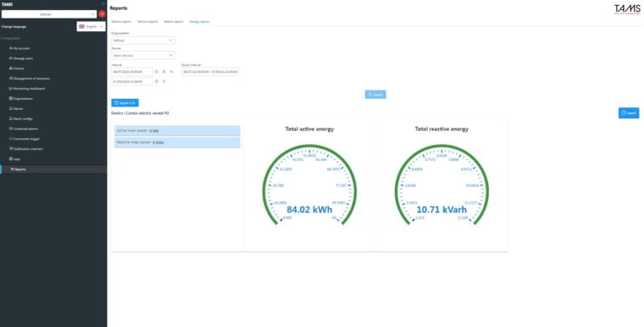Click the icon between calendar and red X, start row
Image resolution: width=644 pixels, height=327 pixels.
pyautogui.click(x=164, y=71)
